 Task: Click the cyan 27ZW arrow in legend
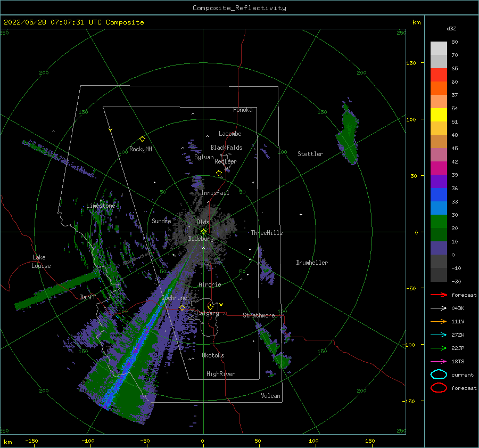439,335
